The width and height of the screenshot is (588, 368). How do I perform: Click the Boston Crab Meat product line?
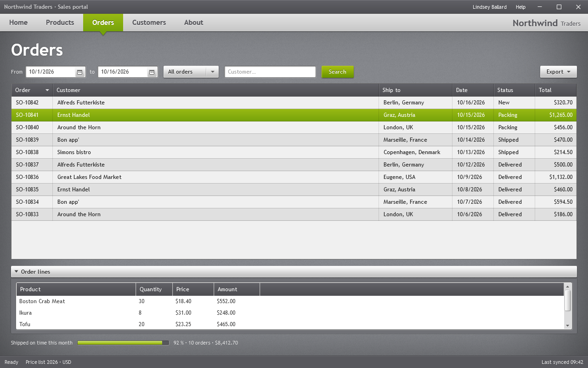pos(290,301)
